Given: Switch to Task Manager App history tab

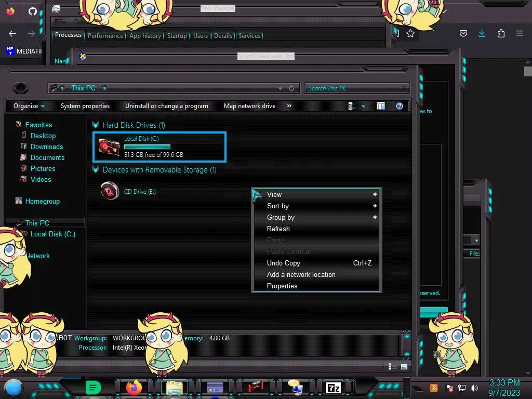Looking at the screenshot, I should [x=145, y=36].
